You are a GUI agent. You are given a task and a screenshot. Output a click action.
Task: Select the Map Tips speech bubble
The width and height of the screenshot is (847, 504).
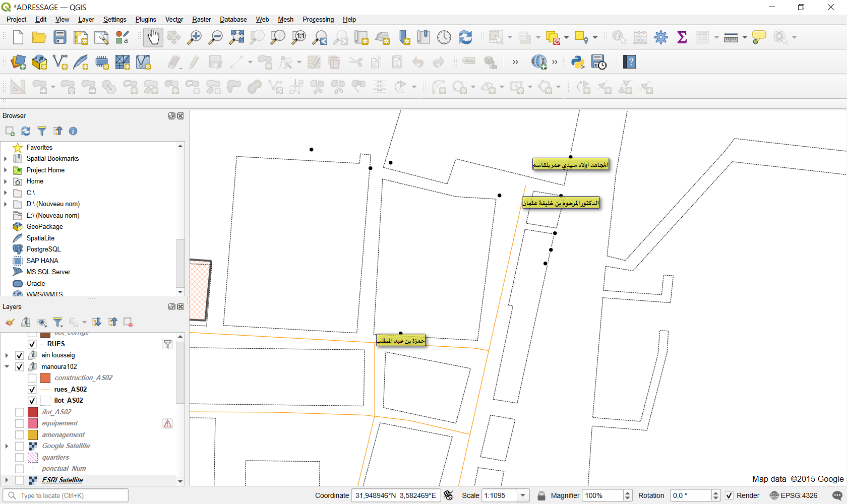(759, 37)
